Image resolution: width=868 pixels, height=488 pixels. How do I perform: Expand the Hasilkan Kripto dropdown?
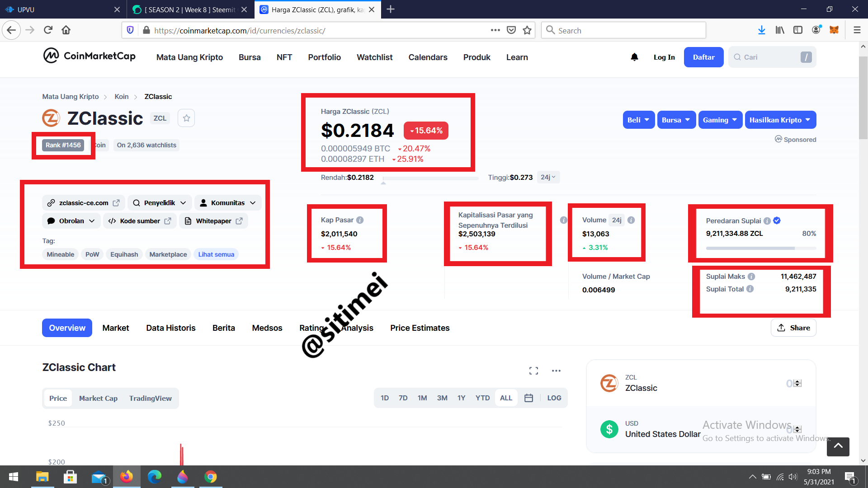(x=780, y=120)
